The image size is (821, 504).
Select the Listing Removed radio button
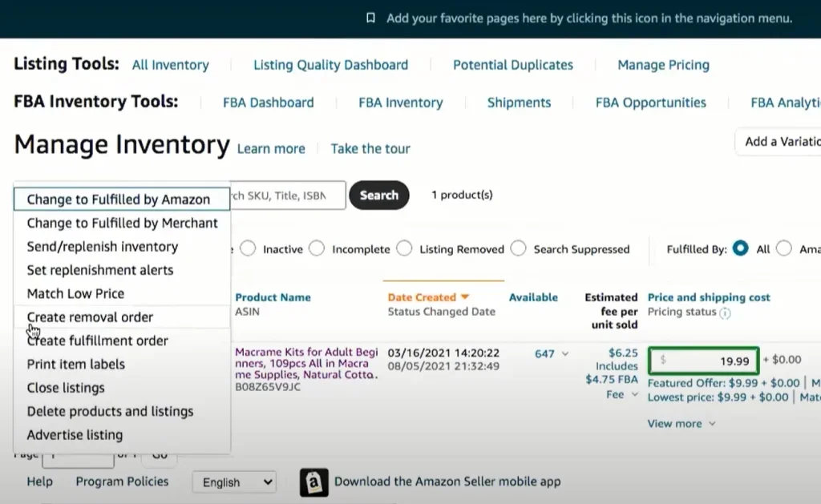404,249
